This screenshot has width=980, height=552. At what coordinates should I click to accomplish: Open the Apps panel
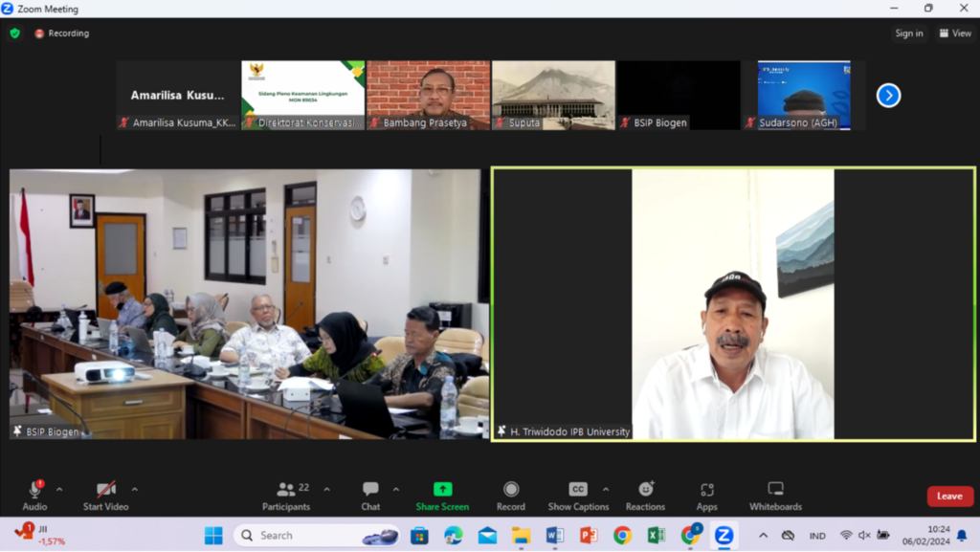pyautogui.click(x=706, y=495)
